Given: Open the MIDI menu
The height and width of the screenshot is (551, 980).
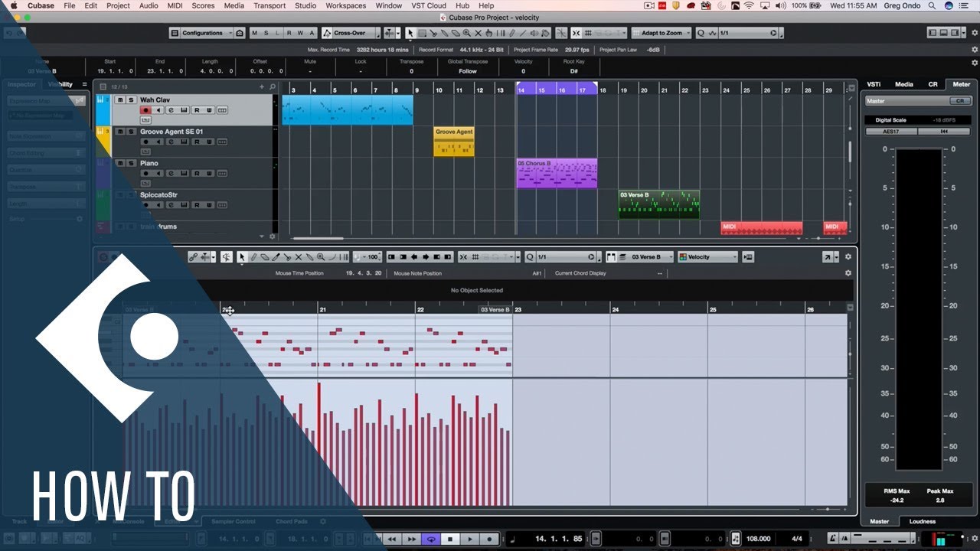Looking at the screenshot, I should 175,5.
